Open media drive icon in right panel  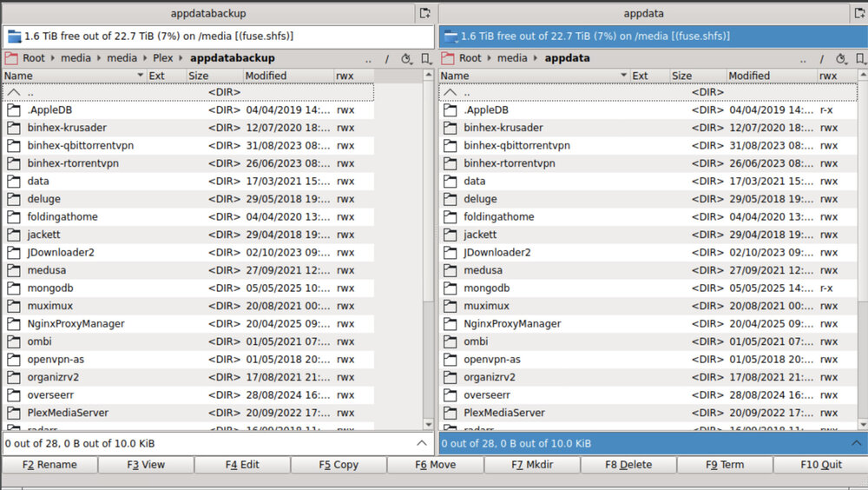coord(451,36)
